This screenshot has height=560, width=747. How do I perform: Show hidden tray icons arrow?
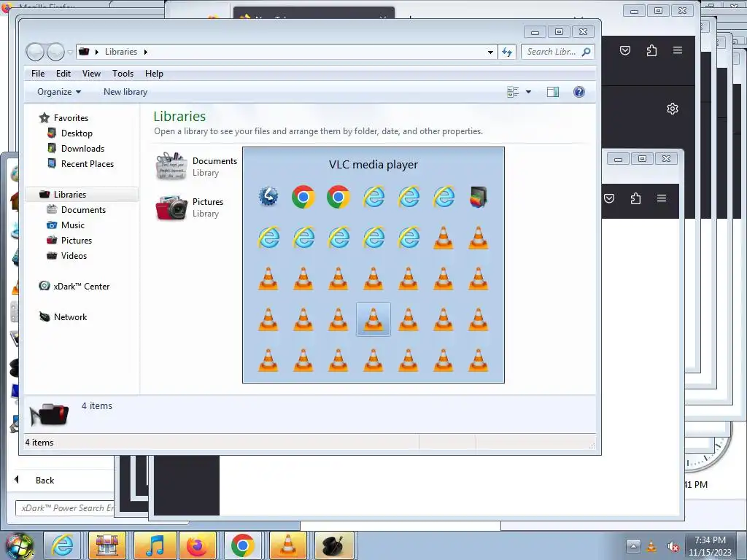[633, 546]
